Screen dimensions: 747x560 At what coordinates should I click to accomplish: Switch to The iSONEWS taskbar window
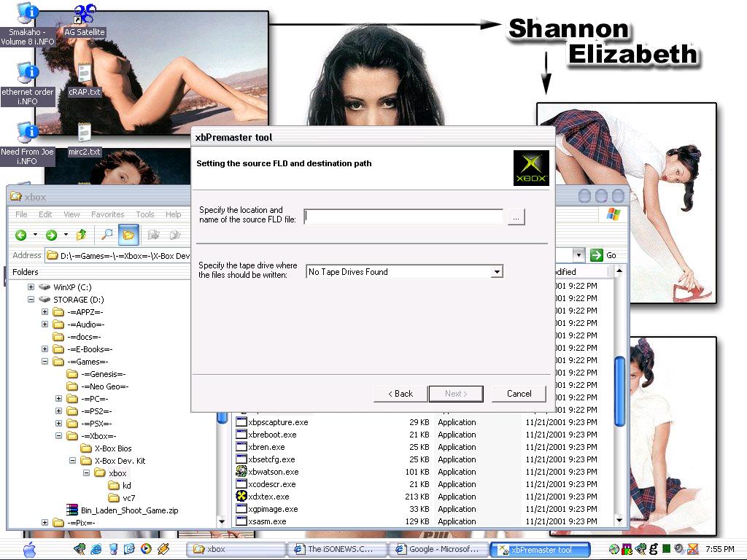point(336,549)
